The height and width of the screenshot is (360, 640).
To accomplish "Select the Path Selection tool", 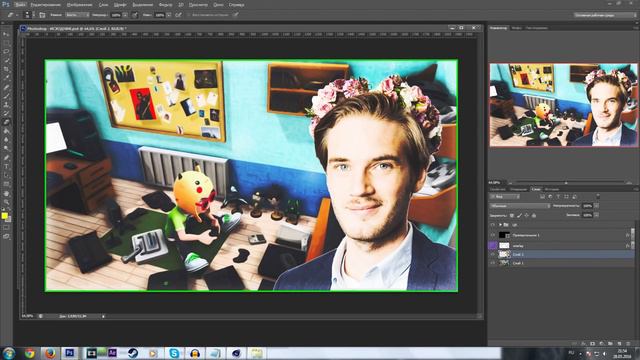I will pos(6,175).
